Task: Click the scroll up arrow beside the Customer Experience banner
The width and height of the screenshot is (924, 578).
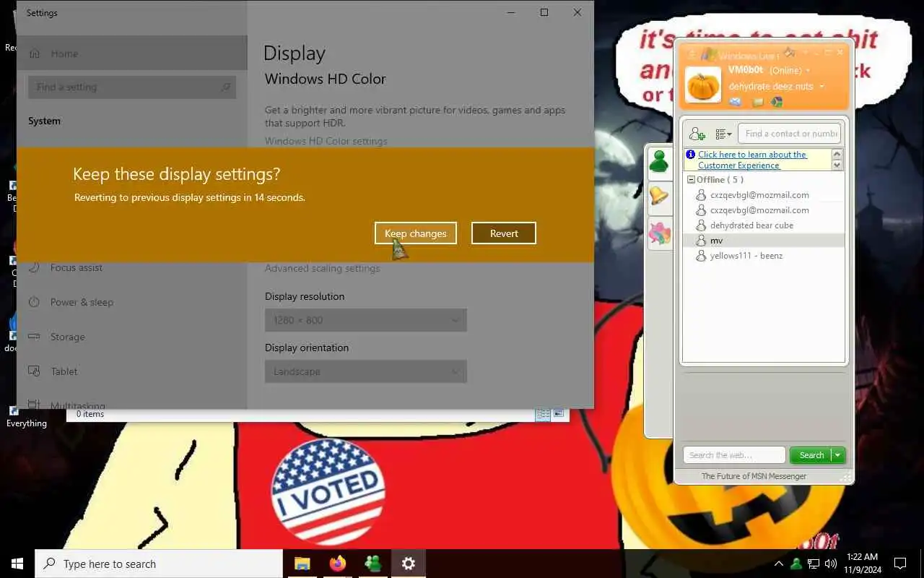Action: coord(837,154)
